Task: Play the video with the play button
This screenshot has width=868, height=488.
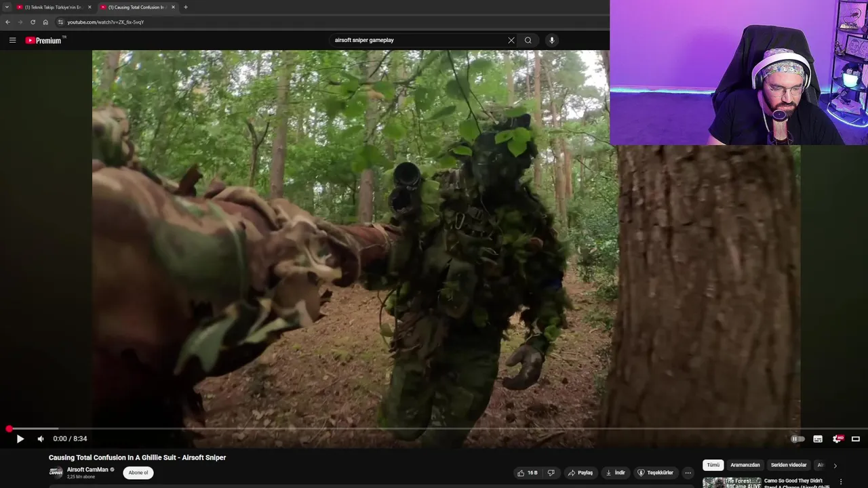Action: coord(20,439)
